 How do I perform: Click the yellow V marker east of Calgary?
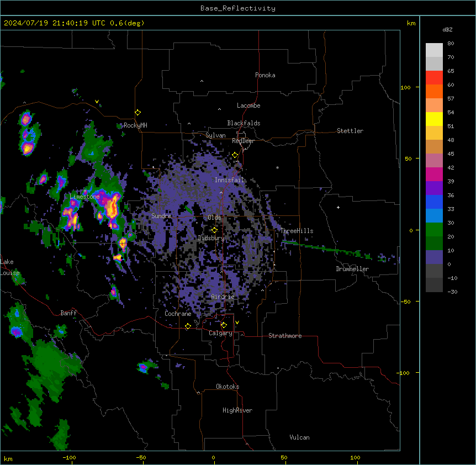tap(237, 323)
